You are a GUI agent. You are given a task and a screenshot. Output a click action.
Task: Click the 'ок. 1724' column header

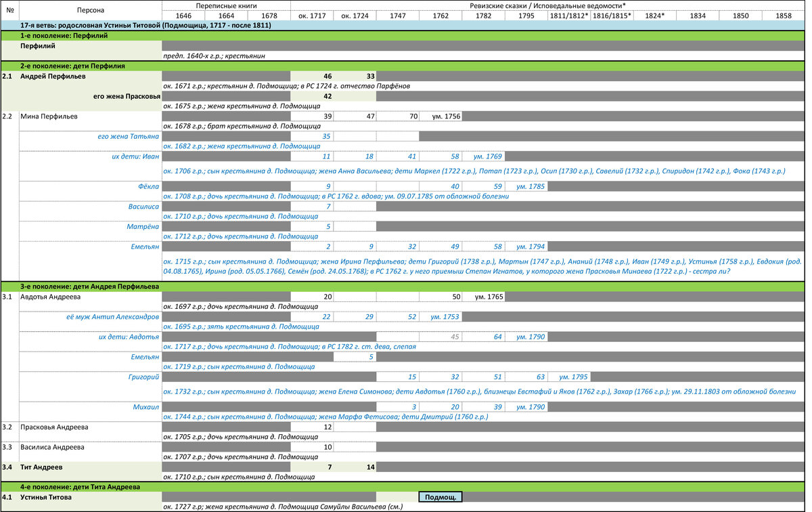(x=355, y=16)
